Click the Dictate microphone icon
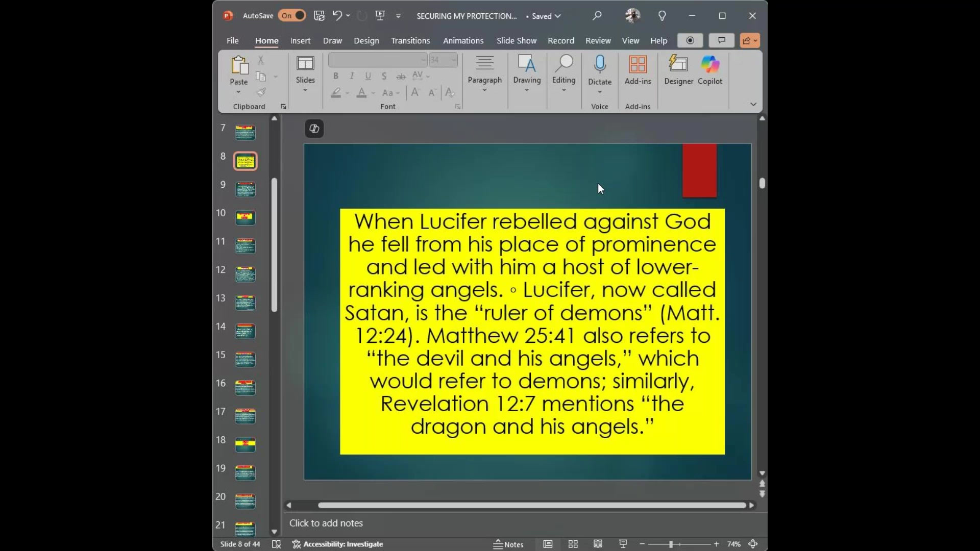Viewport: 980px width, 551px height. coord(600,65)
